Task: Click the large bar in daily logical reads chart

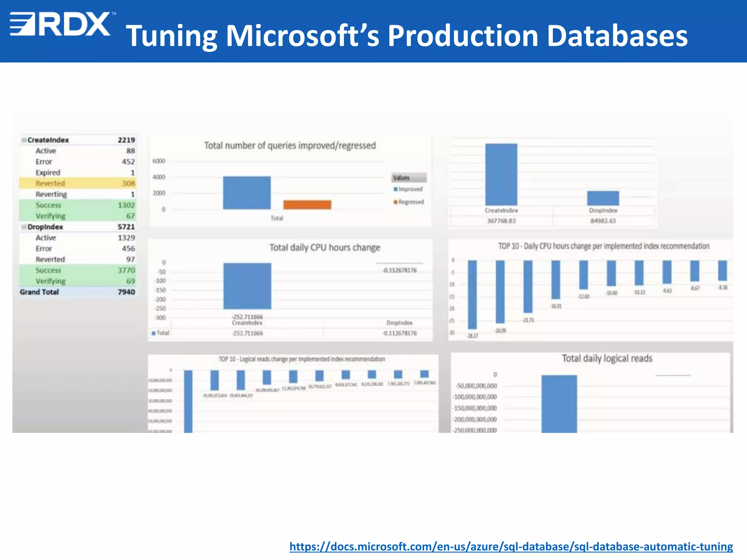Action: (x=559, y=404)
